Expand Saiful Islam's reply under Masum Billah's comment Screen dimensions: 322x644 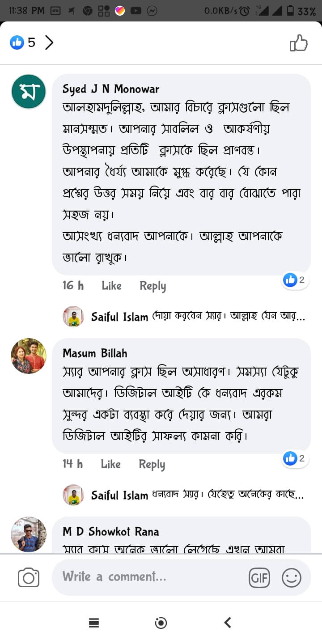(198, 495)
